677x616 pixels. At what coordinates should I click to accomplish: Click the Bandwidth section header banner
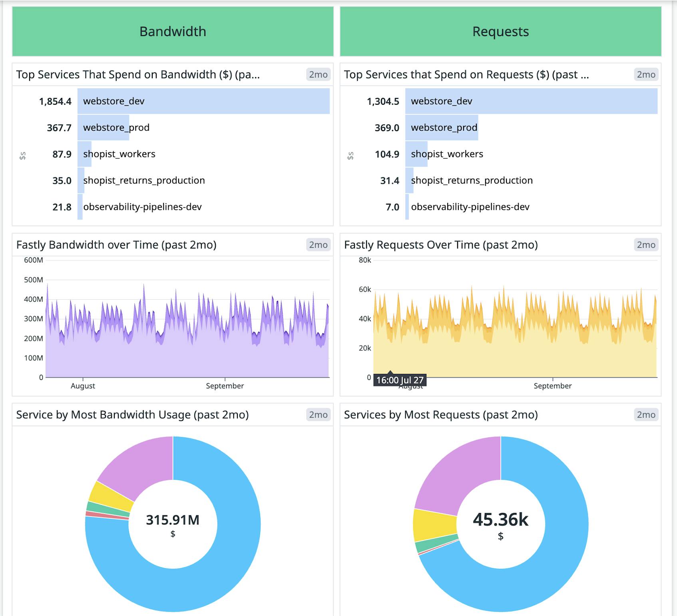(173, 31)
